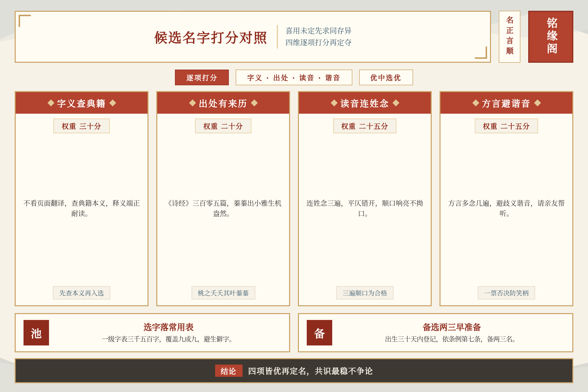Open the 读音连姓念 card header
The width and height of the screenshot is (588, 392).
click(365, 103)
